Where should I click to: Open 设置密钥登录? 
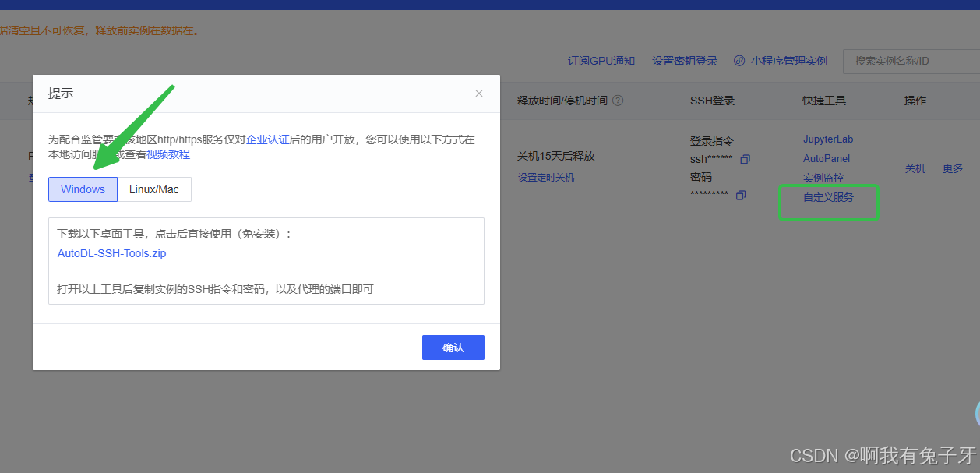[685, 61]
